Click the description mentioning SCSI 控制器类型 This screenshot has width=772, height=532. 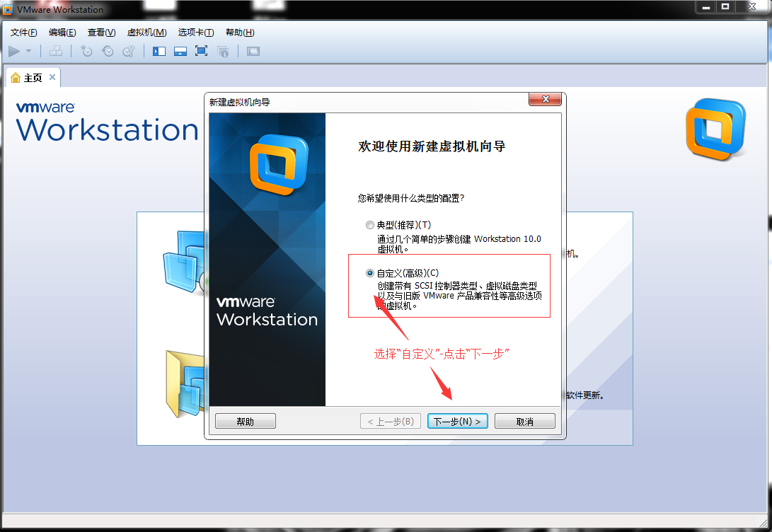460,296
